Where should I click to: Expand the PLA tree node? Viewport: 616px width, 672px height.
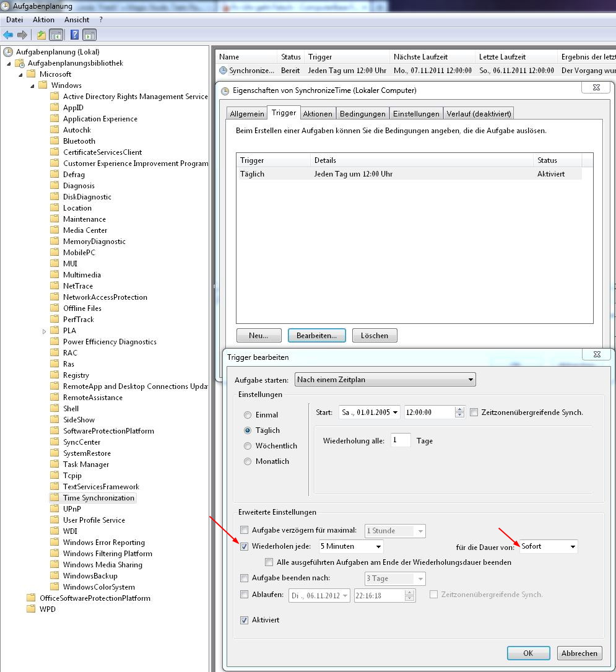pyautogui.click(x=44, y=331)
